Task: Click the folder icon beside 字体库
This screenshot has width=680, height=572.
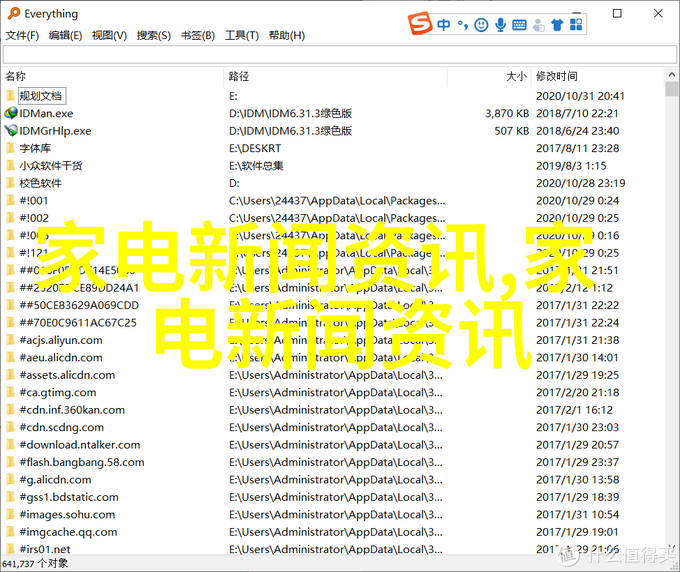Action: pos(11,148)
